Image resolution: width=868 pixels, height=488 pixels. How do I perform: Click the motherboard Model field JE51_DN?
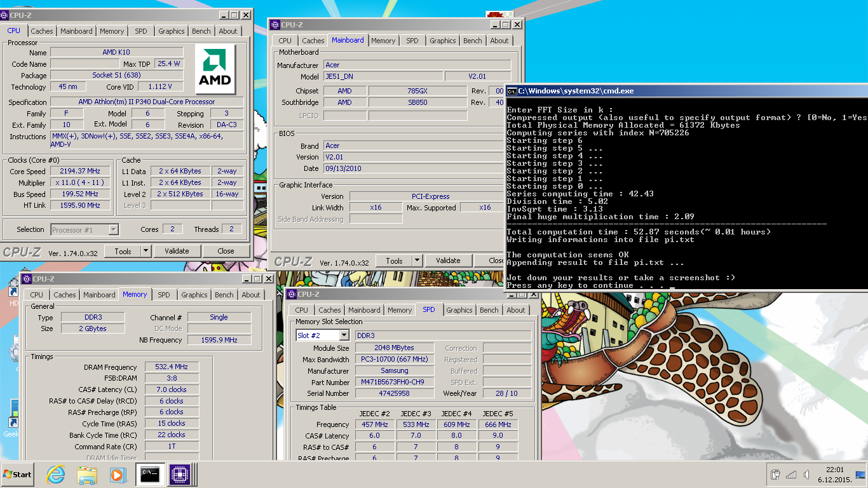click(x=383, y=77)
